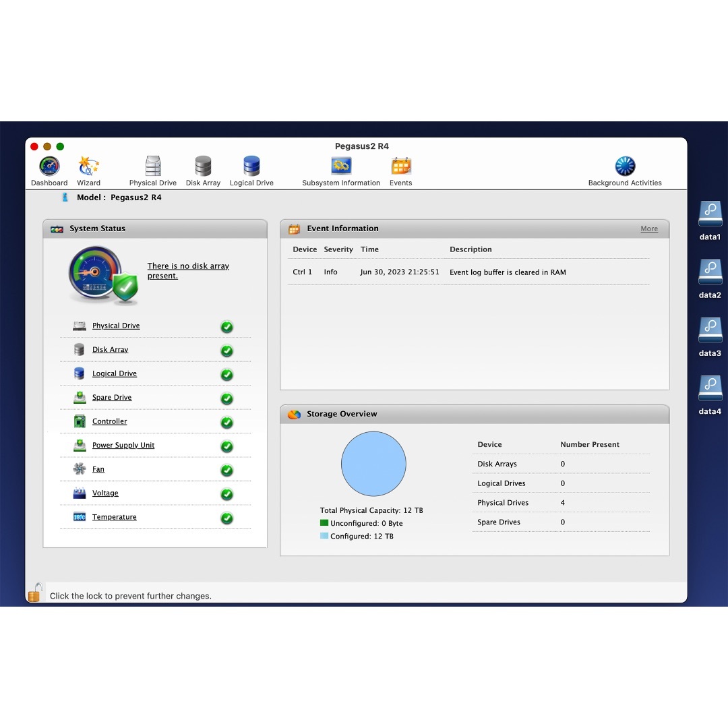The image size is (728, 728).
Task: Click the Temperature row icon
Action: pos(80,517)
